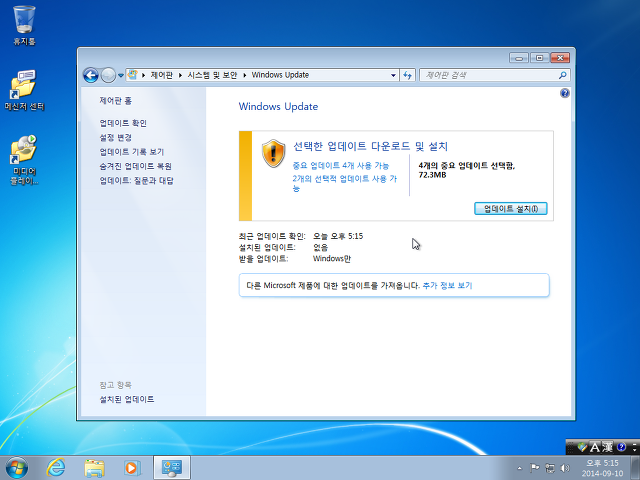Expand dropdown arrow after 시스템 및 보안
This screenshot has height=480, width=640.
(x=244, y=75)
